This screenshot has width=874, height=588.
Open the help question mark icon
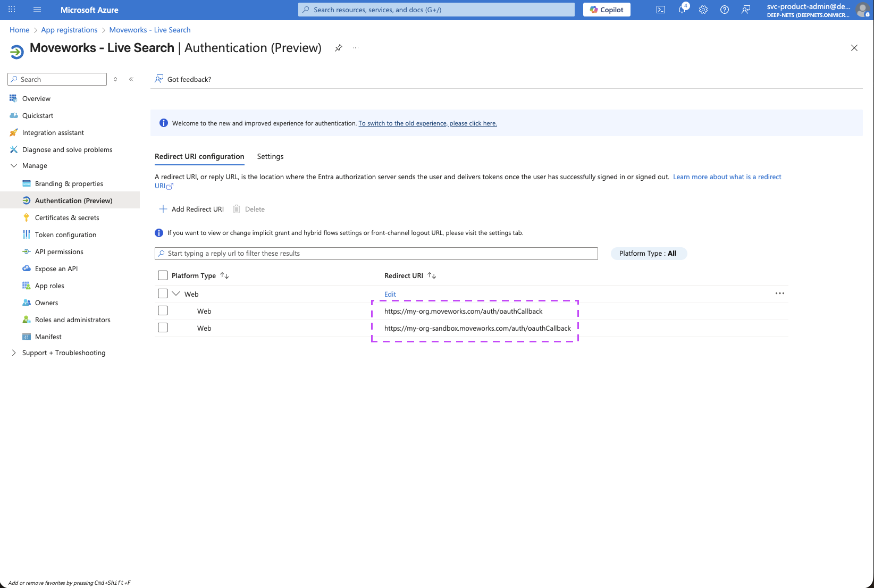[x=725, y=10]
